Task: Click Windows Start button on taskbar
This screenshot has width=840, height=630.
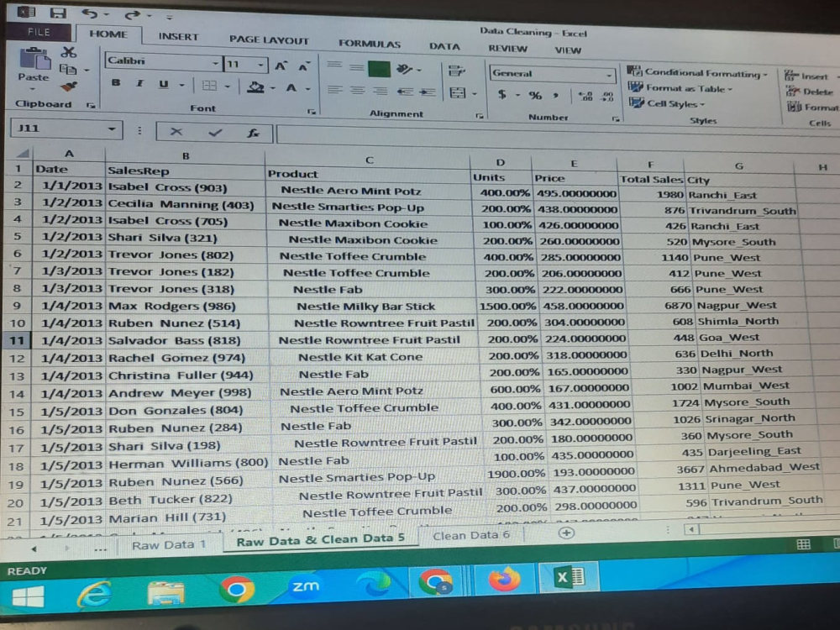Action: [28, 596]
